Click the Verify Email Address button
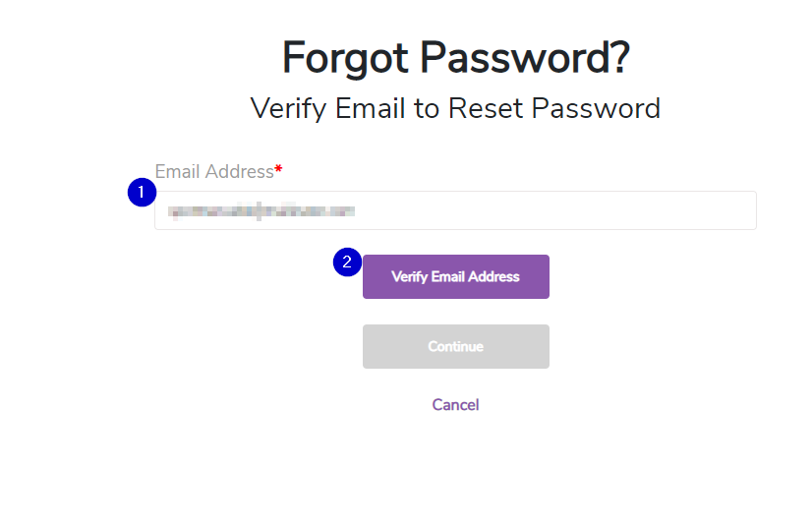The image size is (812, 525). pos(455,276)
